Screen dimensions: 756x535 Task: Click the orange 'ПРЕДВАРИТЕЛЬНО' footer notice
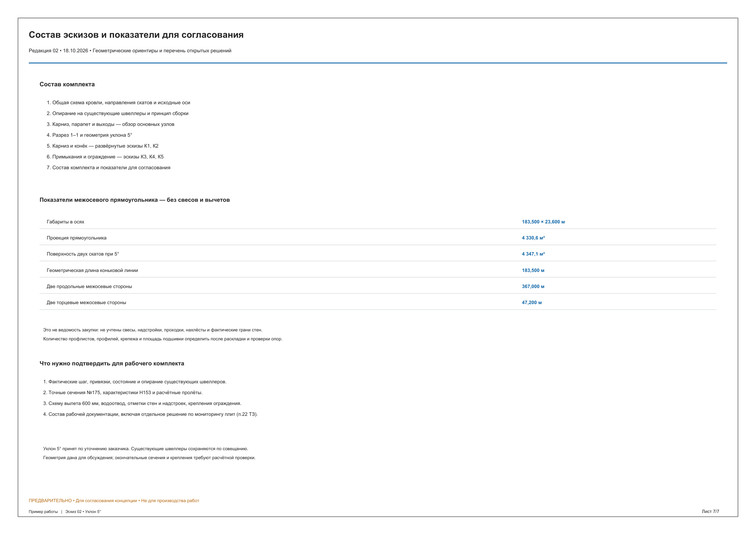click(114, 501)
